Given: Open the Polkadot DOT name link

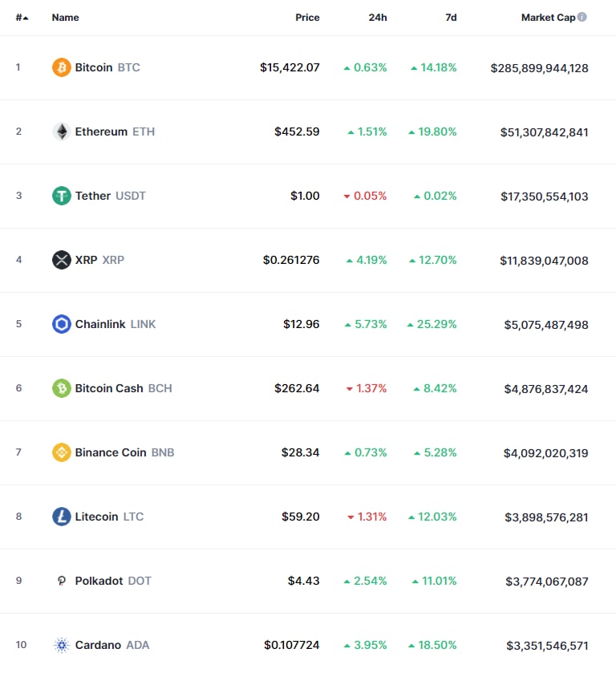Looking at the screenshot, I should pyautogui.click(x=113, y=581).
